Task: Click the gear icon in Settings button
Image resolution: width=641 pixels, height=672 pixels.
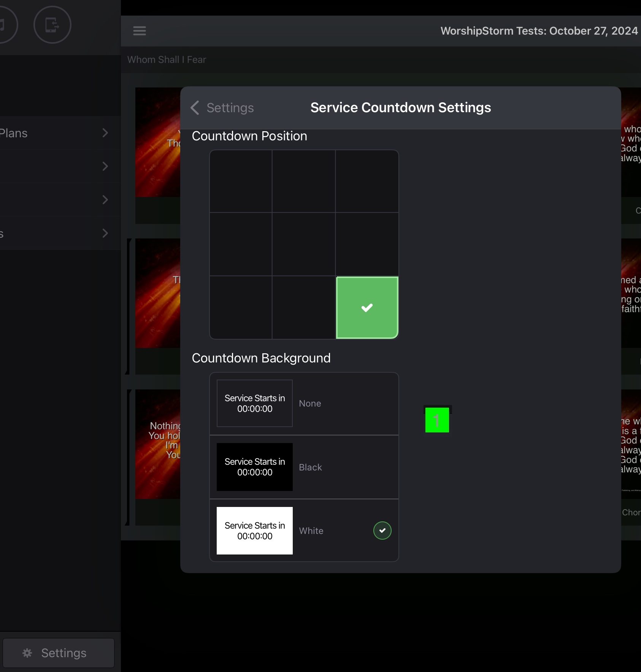Action: (x=27, y=653)
